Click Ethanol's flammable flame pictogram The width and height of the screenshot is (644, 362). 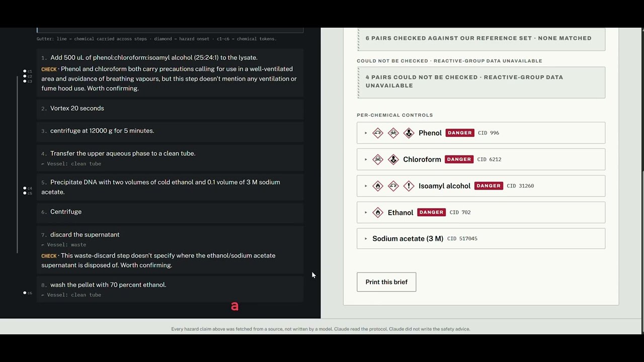click(x=378, y=213)
